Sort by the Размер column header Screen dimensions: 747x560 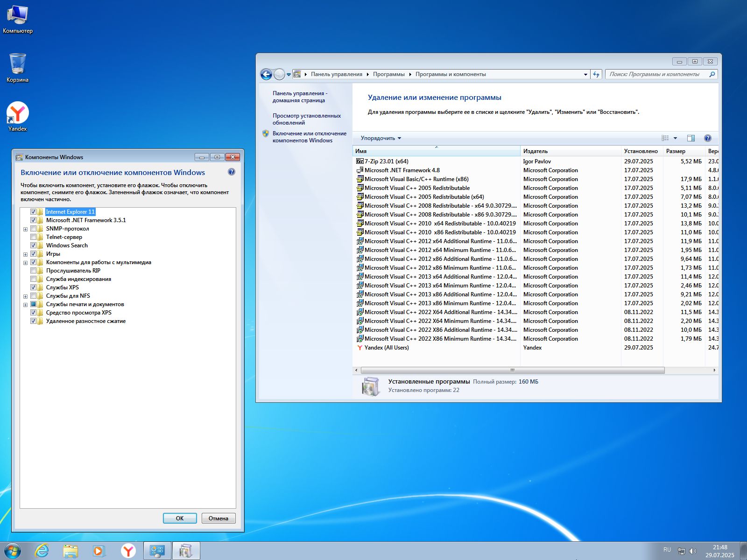(x=684, y=151)
